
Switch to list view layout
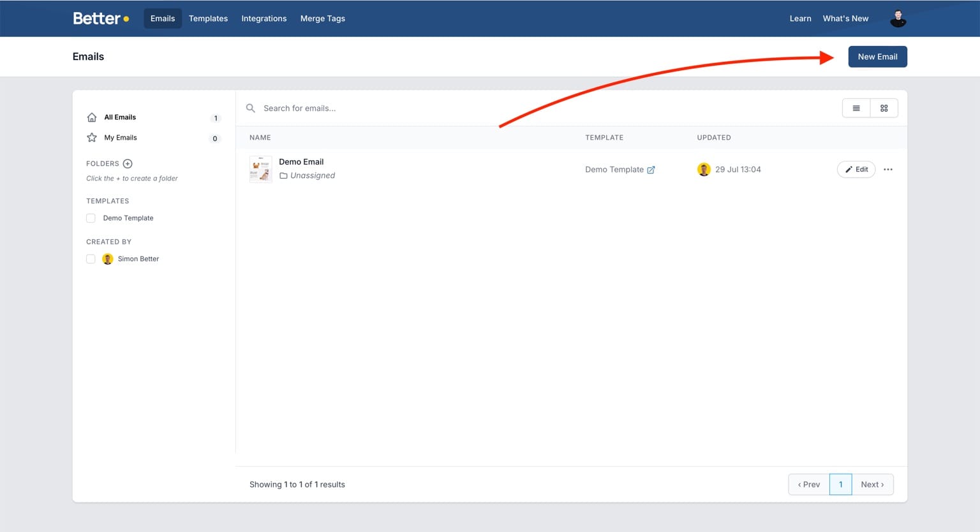pos(856,108)
